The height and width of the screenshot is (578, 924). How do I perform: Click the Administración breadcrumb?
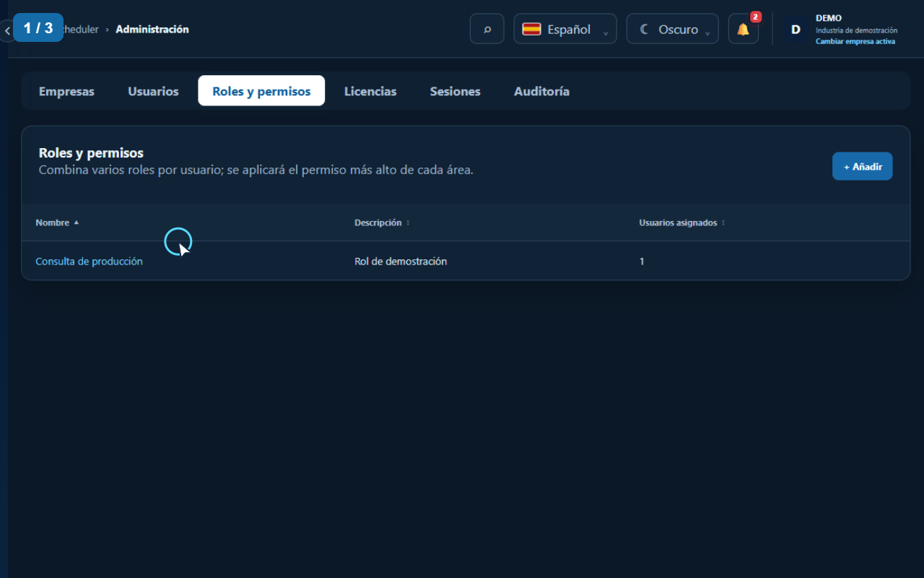point(152,30)
